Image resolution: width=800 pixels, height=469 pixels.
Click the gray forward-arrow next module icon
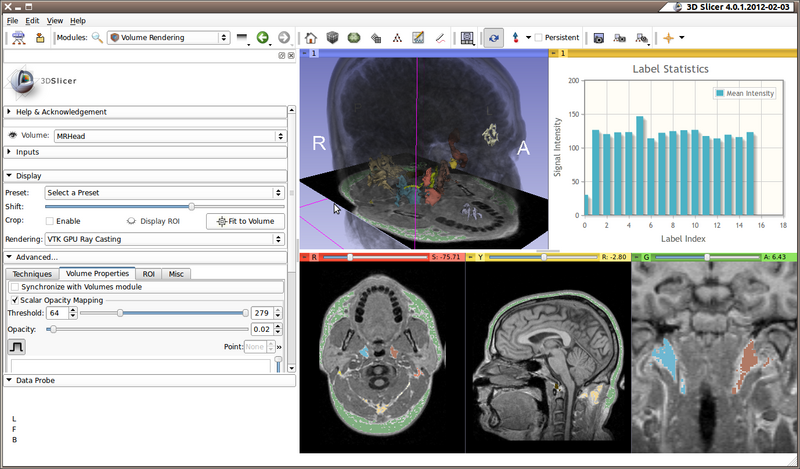[284, 37]
